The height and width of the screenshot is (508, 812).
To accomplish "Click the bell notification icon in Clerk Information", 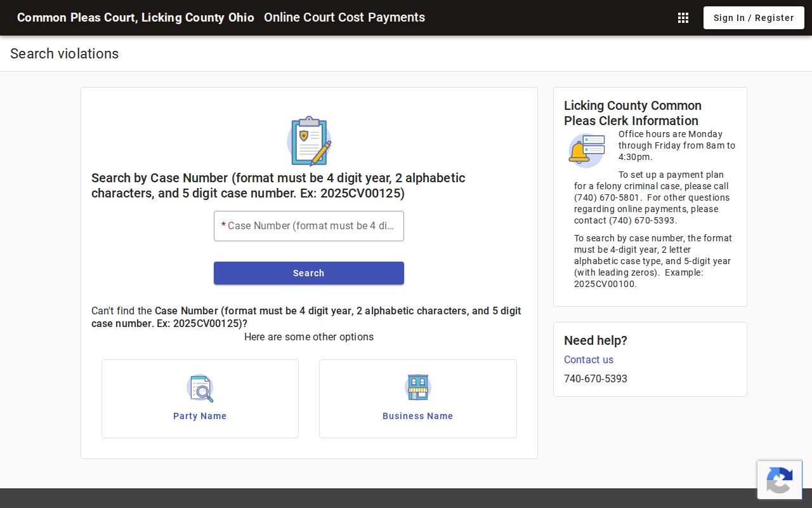I will tap(587, 150).
